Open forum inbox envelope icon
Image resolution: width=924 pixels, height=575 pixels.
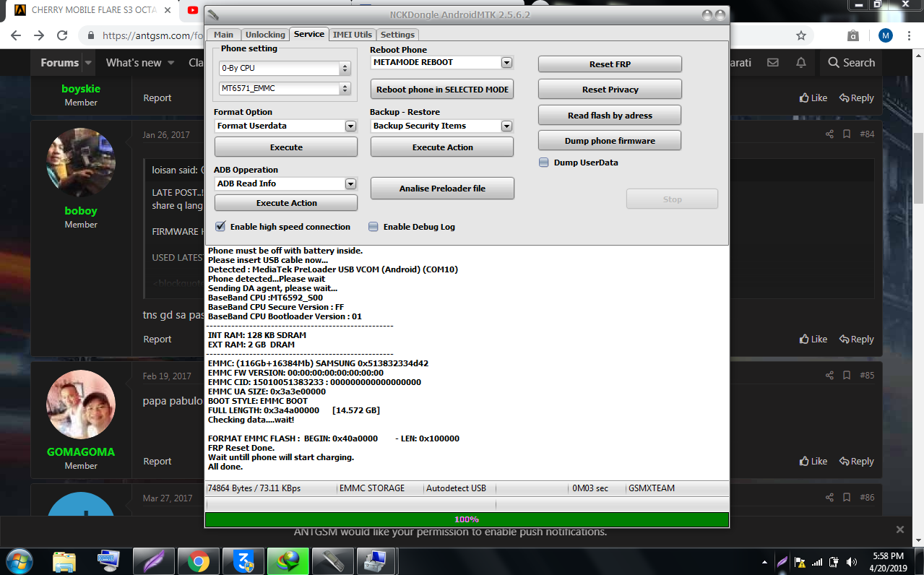pos(773,63)
